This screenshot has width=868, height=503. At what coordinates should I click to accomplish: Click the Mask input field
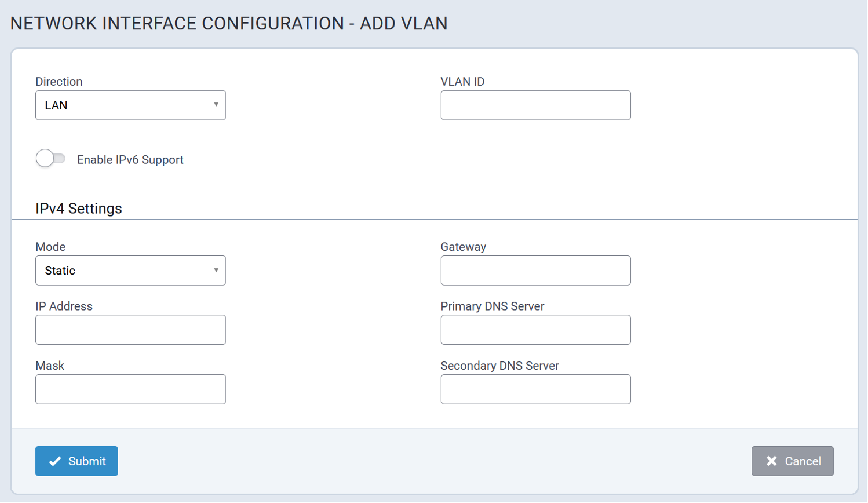point(130,389)
